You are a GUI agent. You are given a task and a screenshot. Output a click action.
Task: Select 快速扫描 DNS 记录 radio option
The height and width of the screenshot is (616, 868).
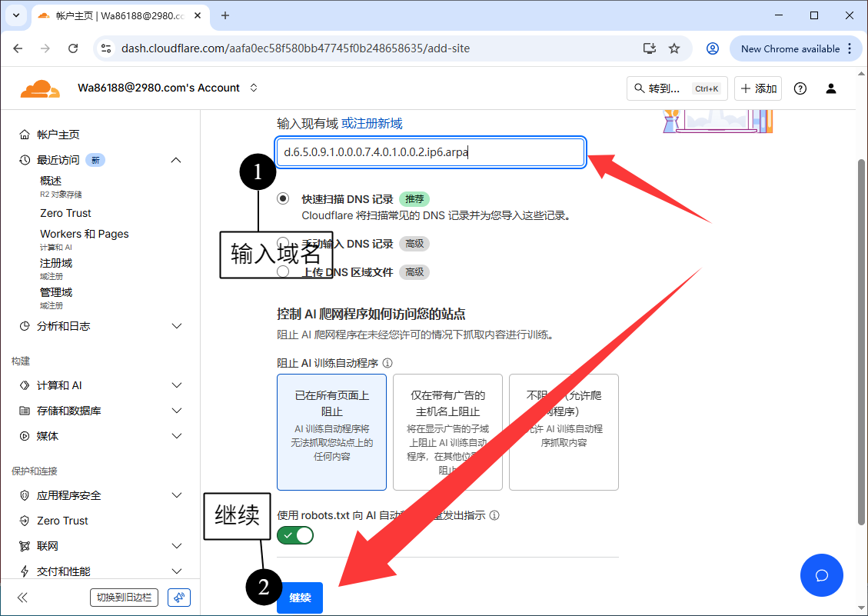click(284, 198)
